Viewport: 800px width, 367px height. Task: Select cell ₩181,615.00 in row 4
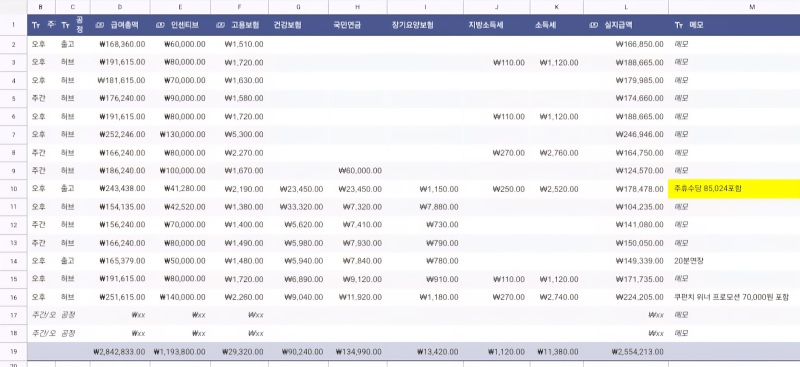pos(120,80)
